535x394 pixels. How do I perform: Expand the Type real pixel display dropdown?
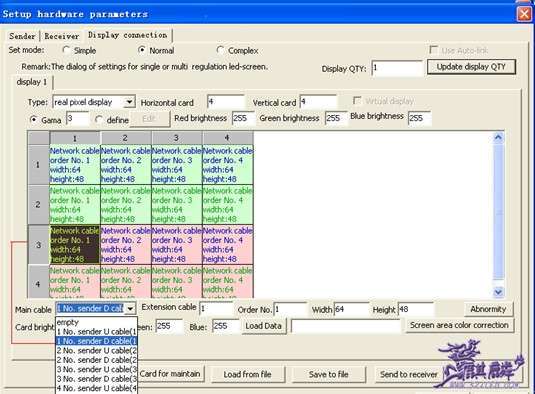[129, 102]
